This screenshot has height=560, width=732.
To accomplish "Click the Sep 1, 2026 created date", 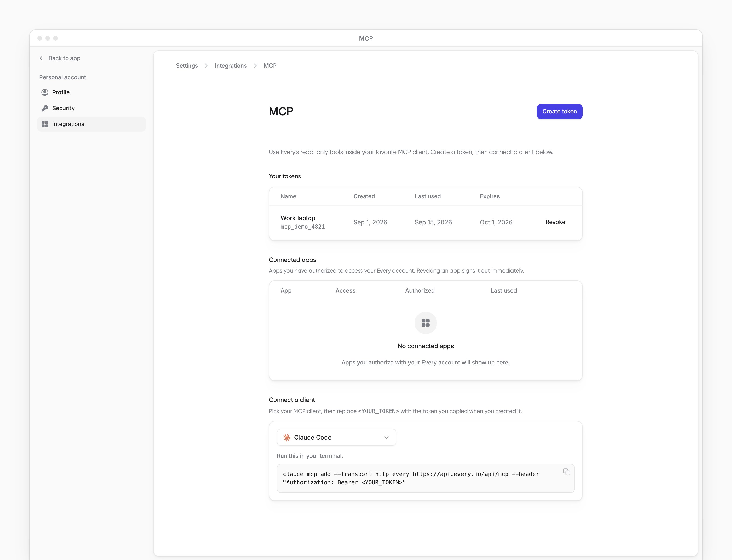I will (370, 222).
